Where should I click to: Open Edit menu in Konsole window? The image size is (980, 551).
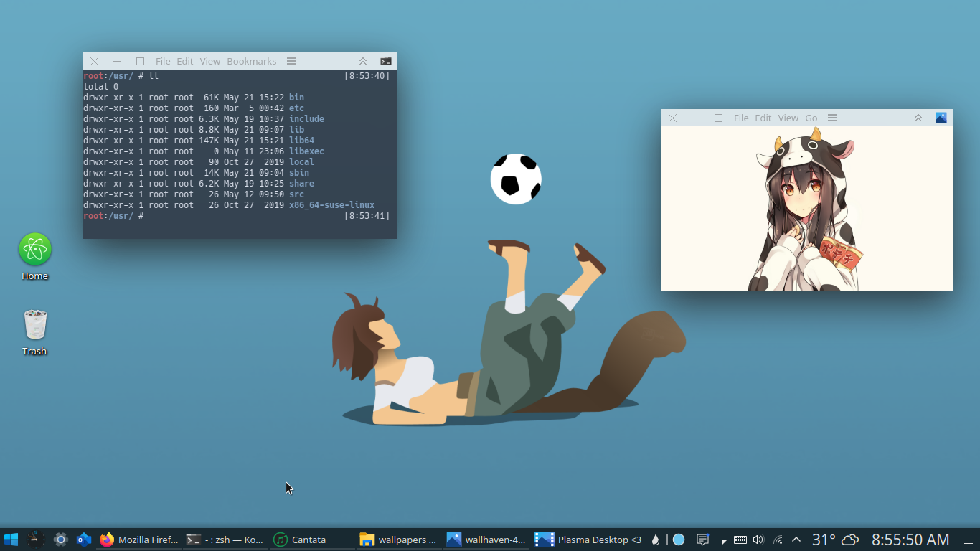(185, 62)
